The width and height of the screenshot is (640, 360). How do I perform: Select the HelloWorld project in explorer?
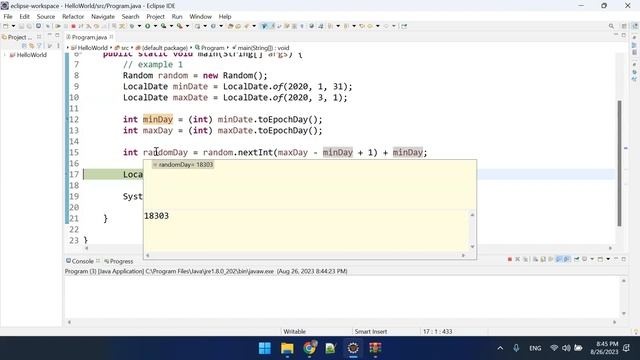(x=28, y=55)
